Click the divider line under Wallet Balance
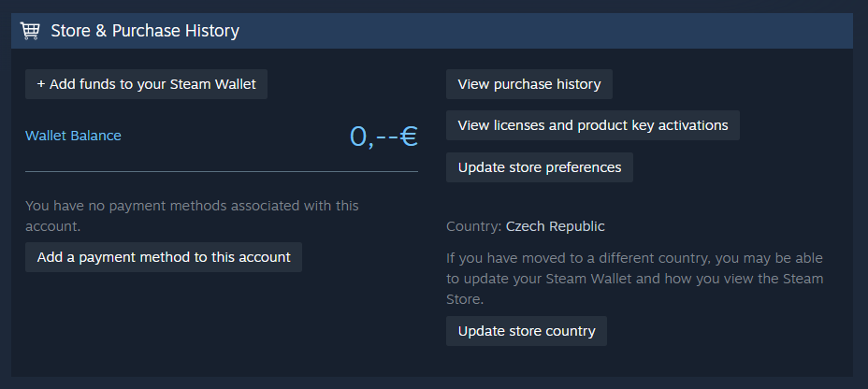The height and width of the screenshot is (389, 868). pyautogui.click(x=222, y=172)
